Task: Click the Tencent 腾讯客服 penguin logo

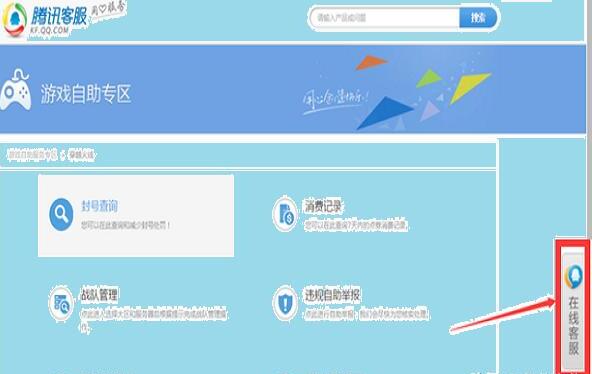Action: click(x=15, y=19)
